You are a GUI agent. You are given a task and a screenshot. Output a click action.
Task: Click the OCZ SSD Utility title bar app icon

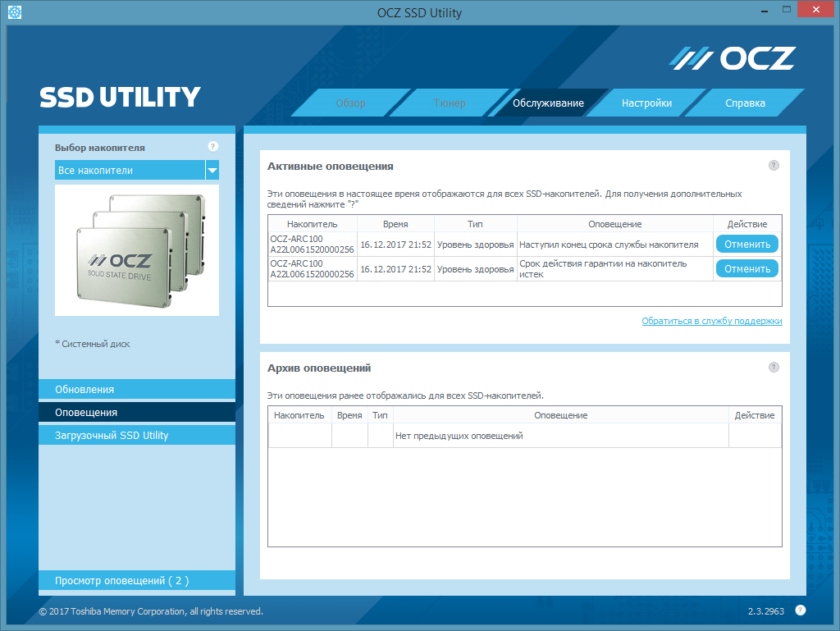pyautogui.click(x=15, y=11)
